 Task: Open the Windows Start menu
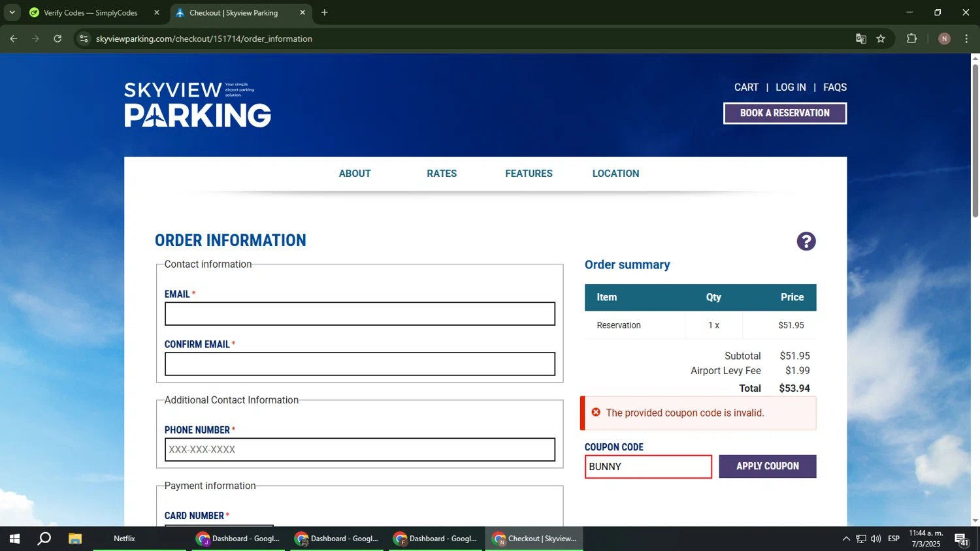tap(14, 539)
